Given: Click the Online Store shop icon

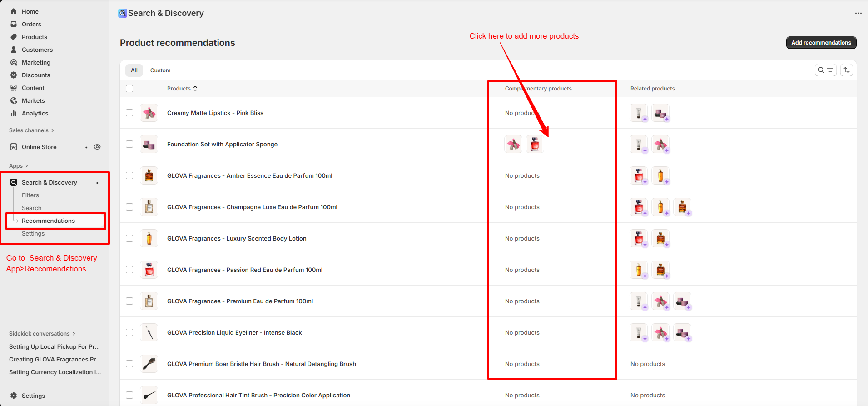Looking at the screenshot, I should pyautogui.click(x=14, y=147).
